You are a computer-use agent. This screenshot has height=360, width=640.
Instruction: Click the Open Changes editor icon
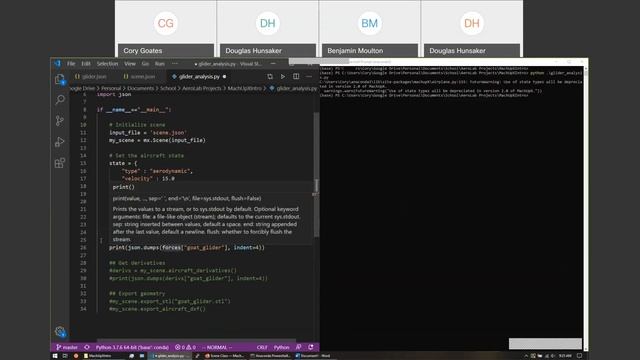(270, 76)
